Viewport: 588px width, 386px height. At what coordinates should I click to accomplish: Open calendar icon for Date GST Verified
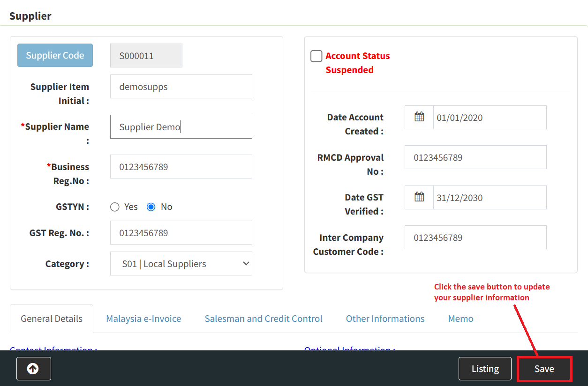[x=419, y=197]
